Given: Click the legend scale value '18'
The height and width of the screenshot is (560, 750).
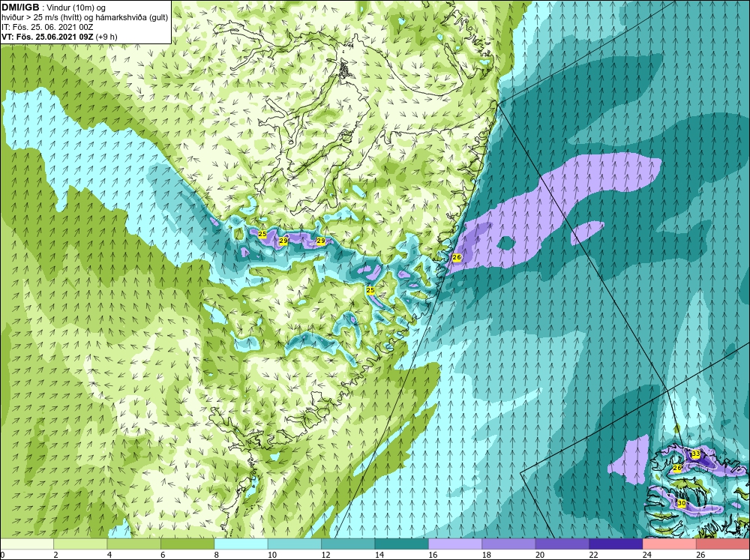Looking at the screenshot, I should click(487, 555).
